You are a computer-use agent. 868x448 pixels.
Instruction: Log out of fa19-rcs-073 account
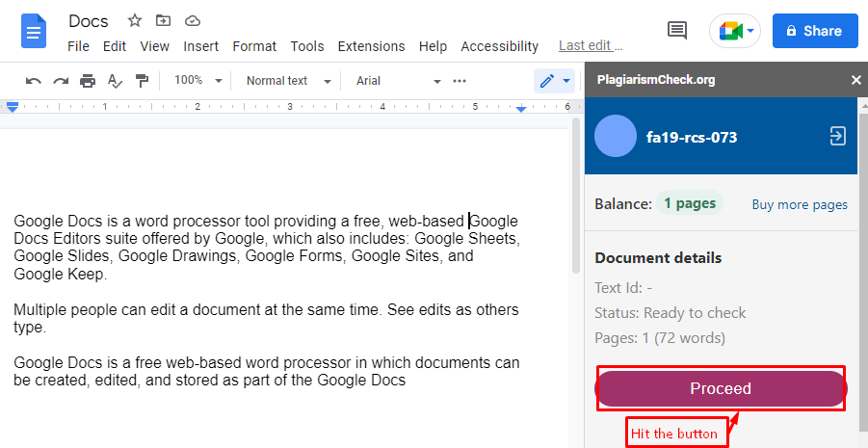pos(837,136)
